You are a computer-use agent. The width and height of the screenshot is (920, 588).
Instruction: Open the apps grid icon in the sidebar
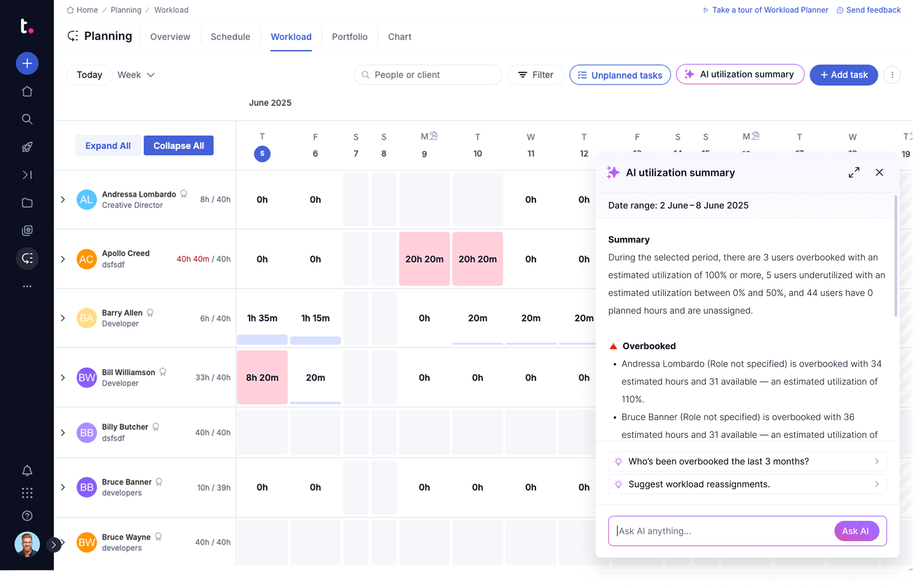coord(27,493)
